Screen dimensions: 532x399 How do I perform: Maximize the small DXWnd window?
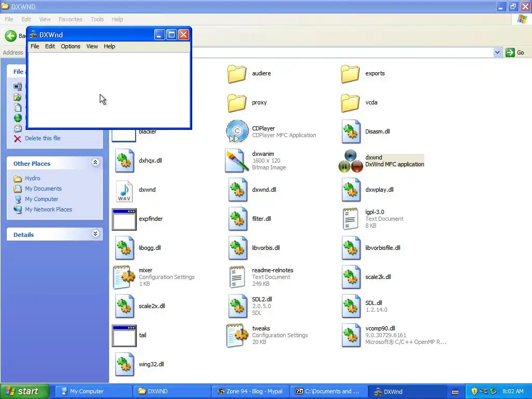171,35
